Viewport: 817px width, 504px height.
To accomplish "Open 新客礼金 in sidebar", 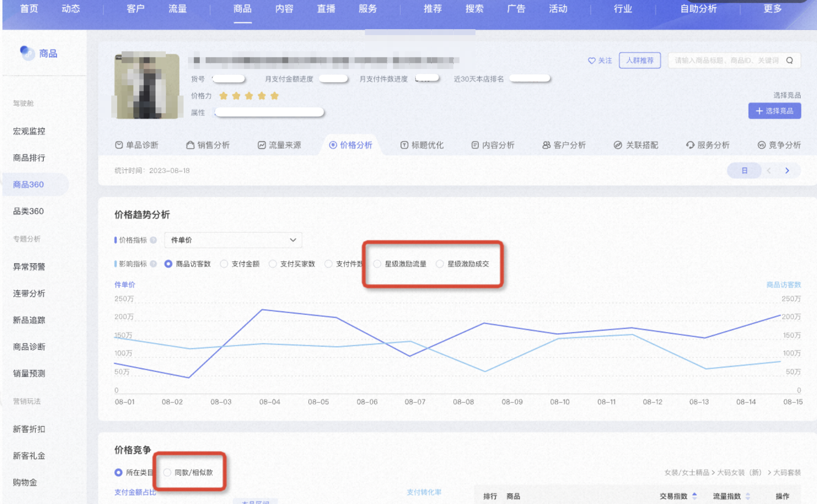I will pyautogui.click(x=29, y=456).
